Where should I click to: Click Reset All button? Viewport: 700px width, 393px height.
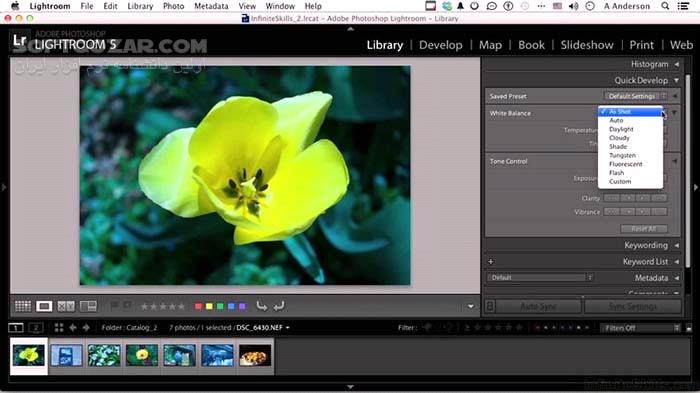click(x=644, y=229)
